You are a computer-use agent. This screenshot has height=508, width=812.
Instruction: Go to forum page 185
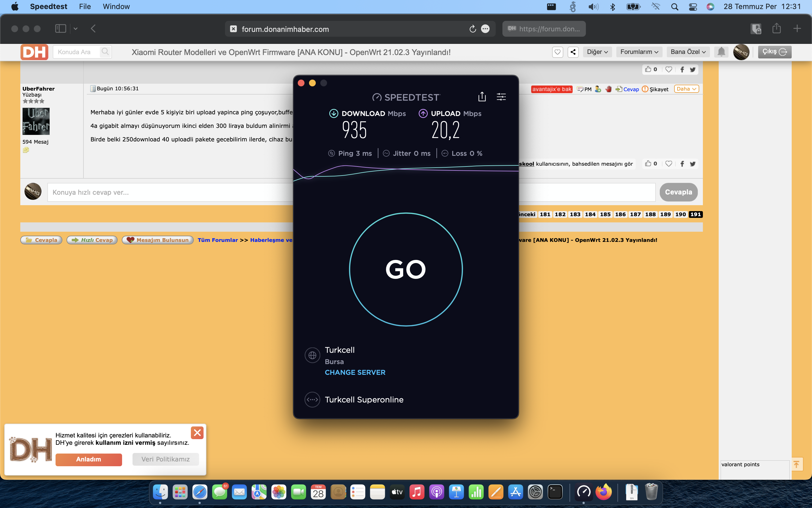tap(605, 214)
